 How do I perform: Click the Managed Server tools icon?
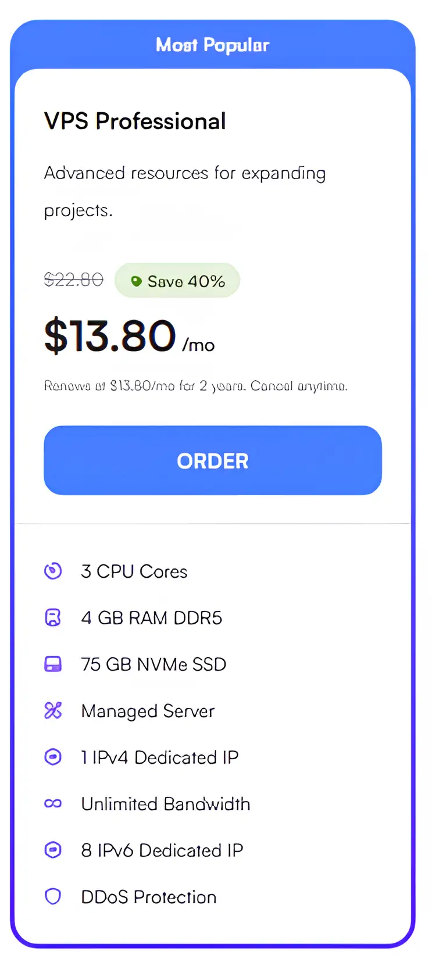pos(53,710)
